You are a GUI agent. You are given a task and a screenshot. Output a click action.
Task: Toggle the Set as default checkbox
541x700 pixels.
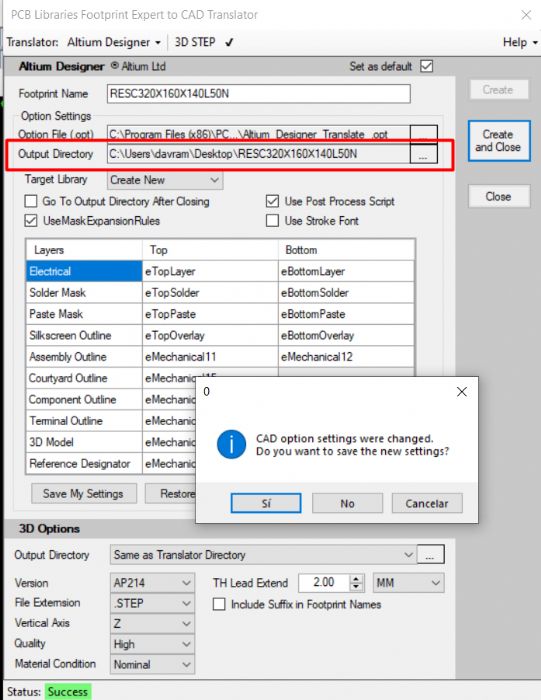point(427,67)
